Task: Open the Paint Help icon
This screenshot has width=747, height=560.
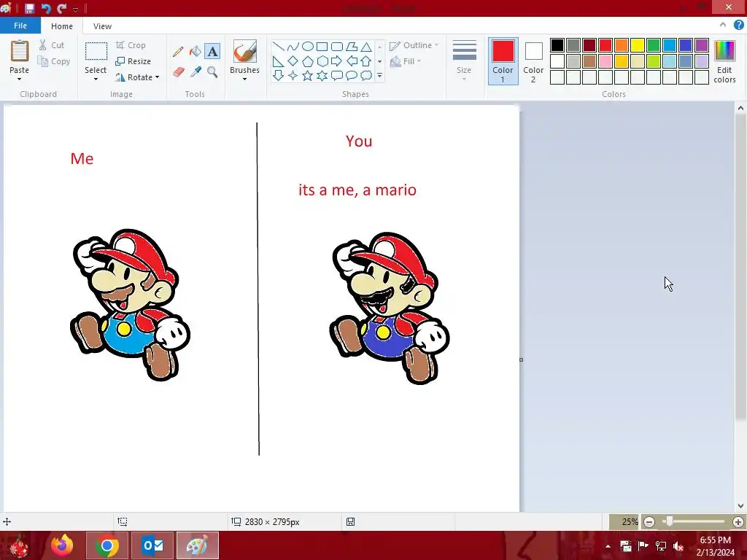Action: pos(738,26)
